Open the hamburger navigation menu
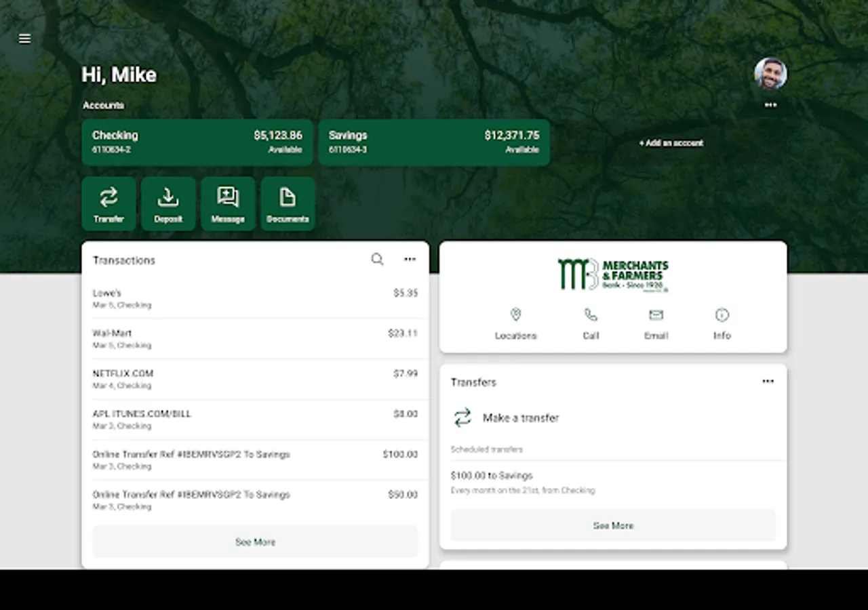This screenshot has height=610, width=868. pyautogui.click(x=24, y=39)
